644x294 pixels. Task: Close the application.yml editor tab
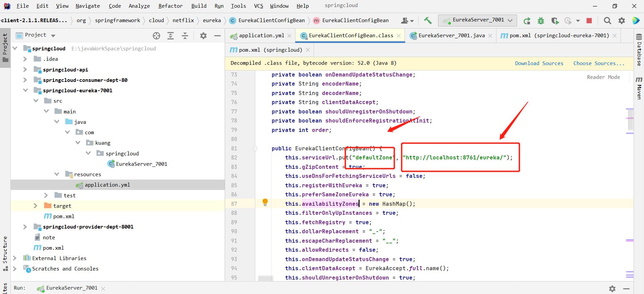point(289,36)
